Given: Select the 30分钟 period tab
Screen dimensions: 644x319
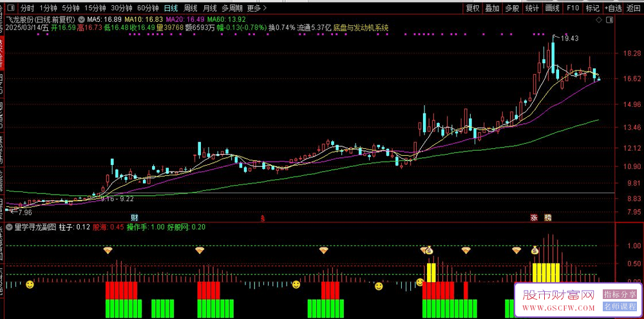Looking at the screenshot, I should coord(122,8).
